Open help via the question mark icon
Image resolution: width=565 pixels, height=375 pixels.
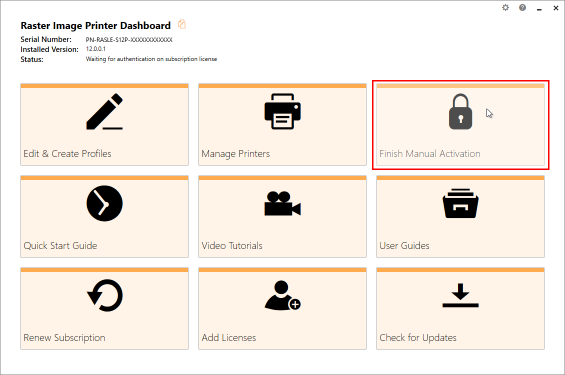(x=522, y=8)
